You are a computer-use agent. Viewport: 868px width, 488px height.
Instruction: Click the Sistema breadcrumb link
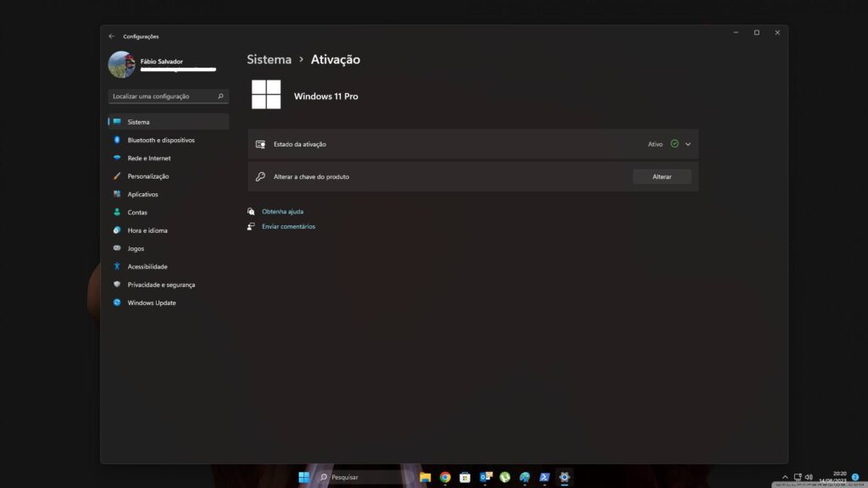point(269,59)
